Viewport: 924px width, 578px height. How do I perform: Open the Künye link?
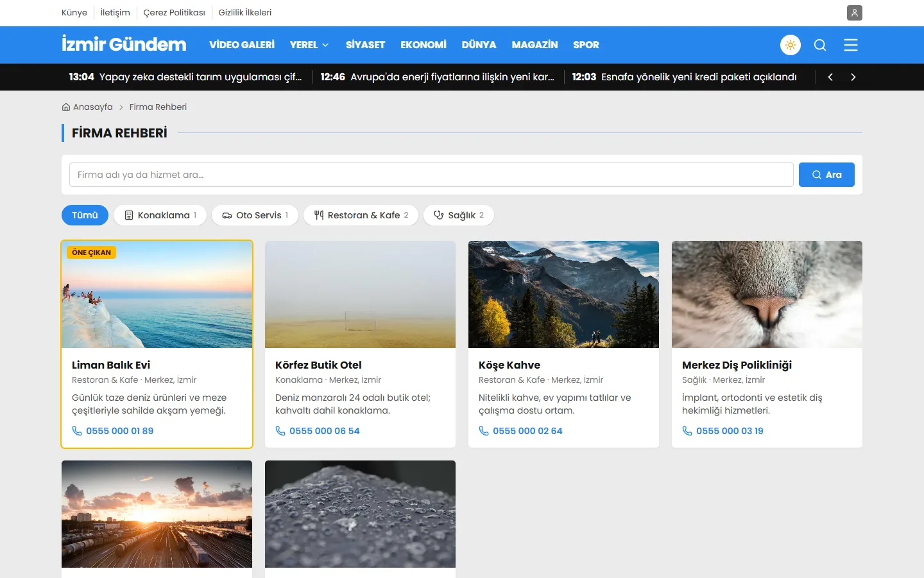click(74, 13)
